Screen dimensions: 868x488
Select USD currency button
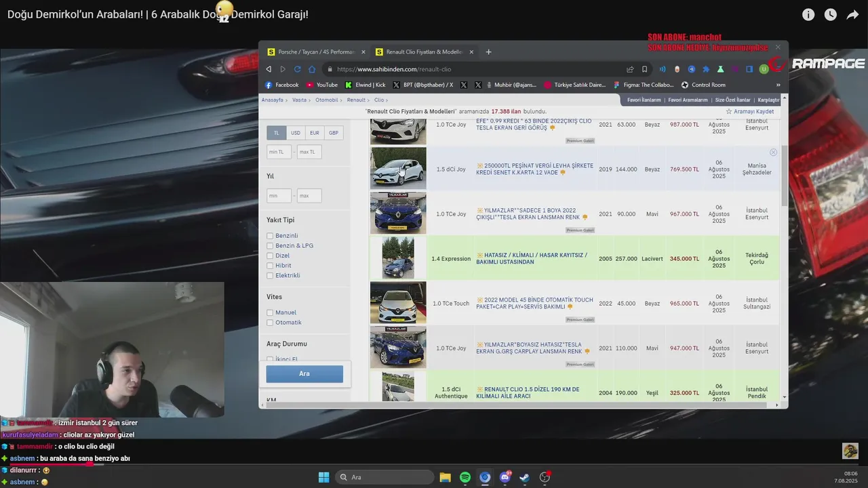296,133
